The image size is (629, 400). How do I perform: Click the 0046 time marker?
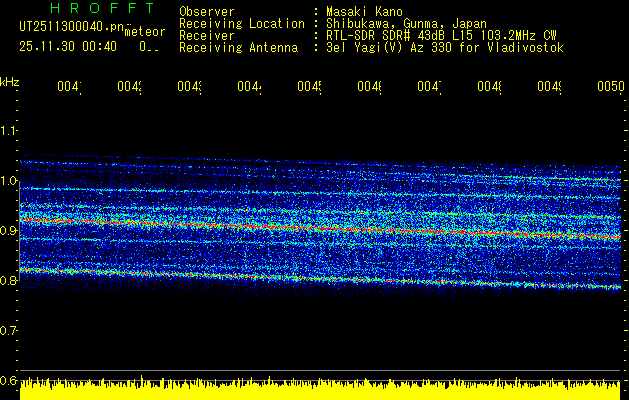tap(369, 86)
